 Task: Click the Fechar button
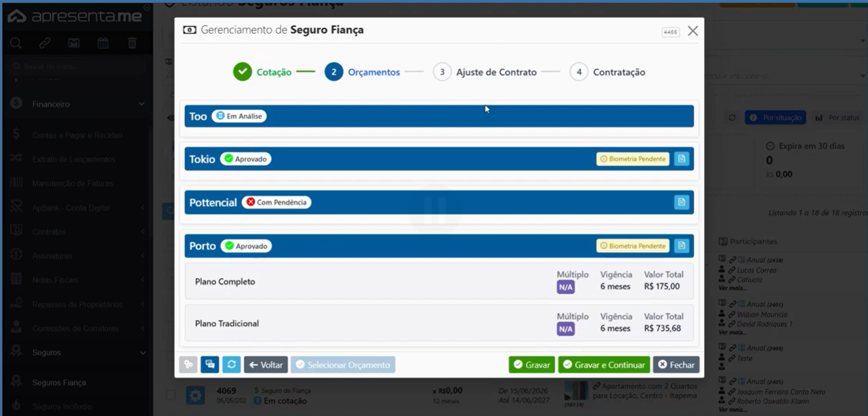676,365
